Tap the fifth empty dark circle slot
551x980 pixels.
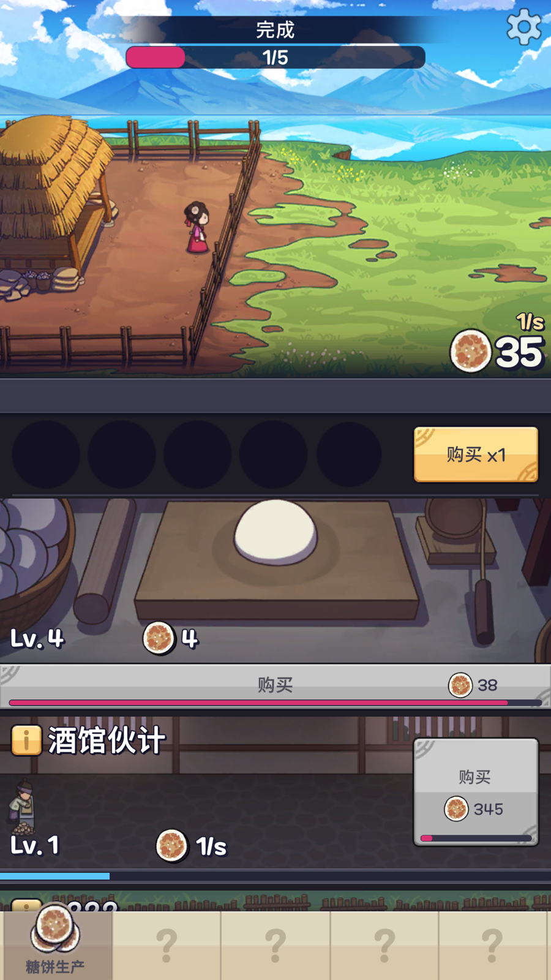point(350,454)
